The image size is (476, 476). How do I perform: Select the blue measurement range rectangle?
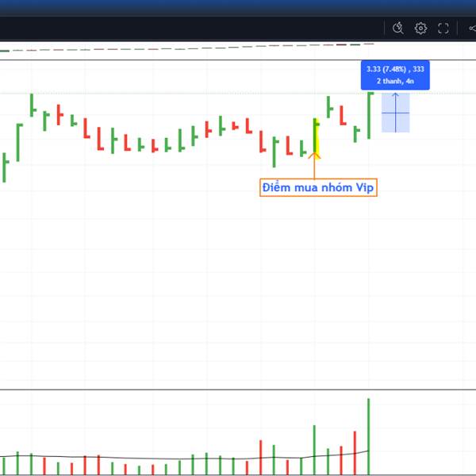pos(395,113)
